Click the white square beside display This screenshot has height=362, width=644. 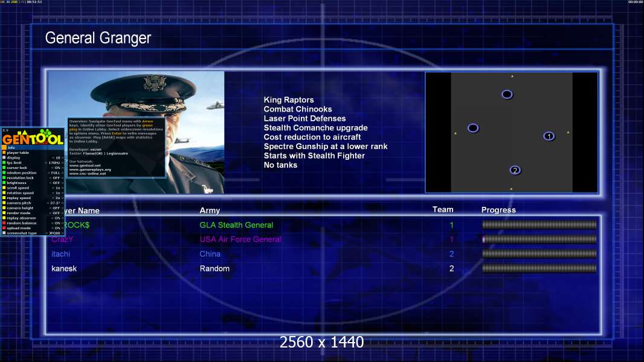tap(4, 157)
